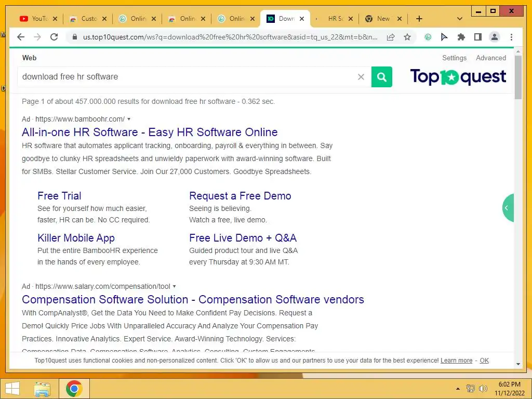Share this page icon in address bar
Screen dimensions: 532x399
tap(391, 37)
